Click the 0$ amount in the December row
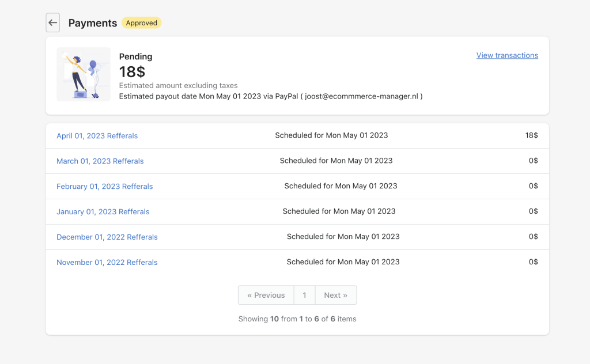 tap(533, 237)
